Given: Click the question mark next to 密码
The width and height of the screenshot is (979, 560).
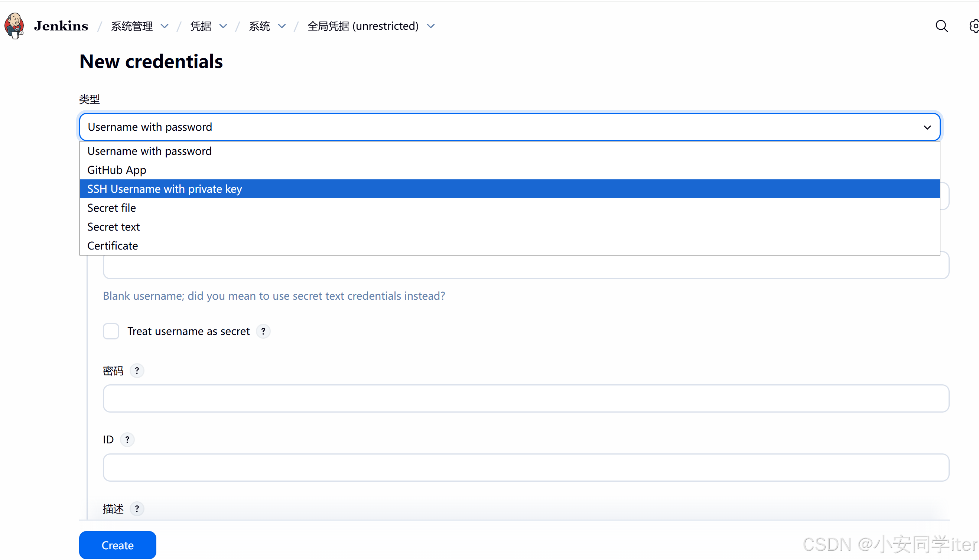Looking at the screenshot, I should 137,371.
